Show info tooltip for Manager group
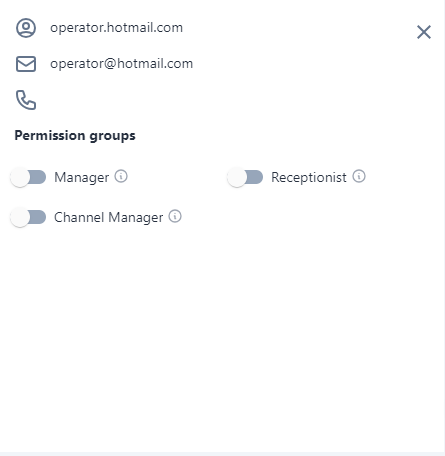The height and width of the screenshot is (456, 445). (x=121, y=176)
